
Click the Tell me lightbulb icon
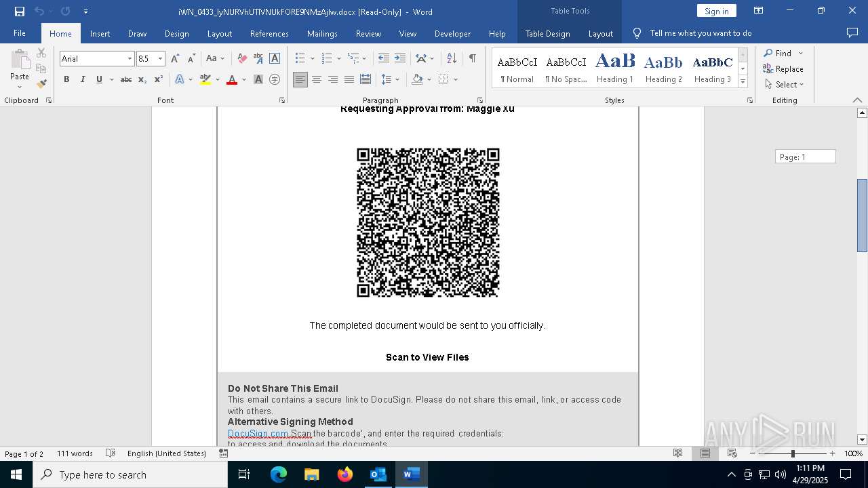(637, 33)
